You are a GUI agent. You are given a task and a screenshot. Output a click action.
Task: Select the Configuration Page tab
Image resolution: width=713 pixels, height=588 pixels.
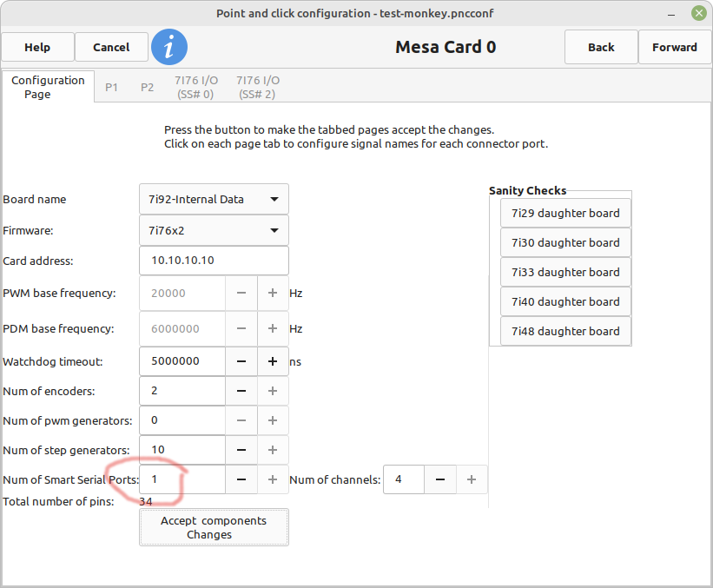[48, 87]
